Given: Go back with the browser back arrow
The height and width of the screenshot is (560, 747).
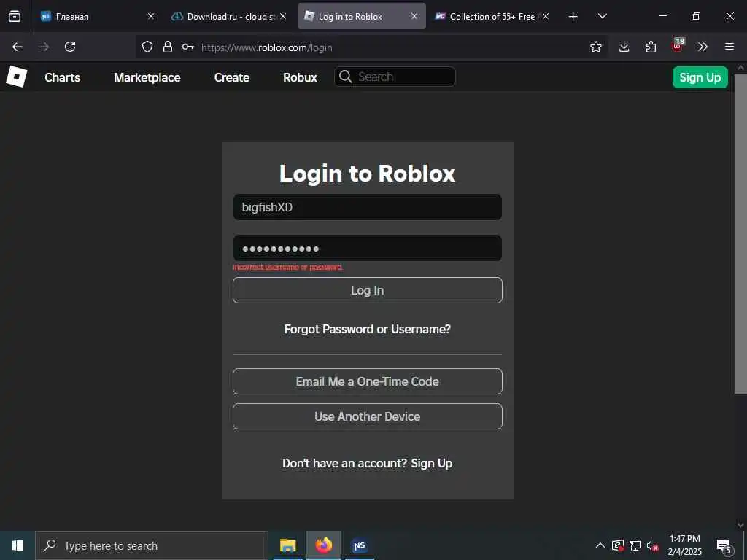Looking at the screenshot, I should click(x=18, y=47).
